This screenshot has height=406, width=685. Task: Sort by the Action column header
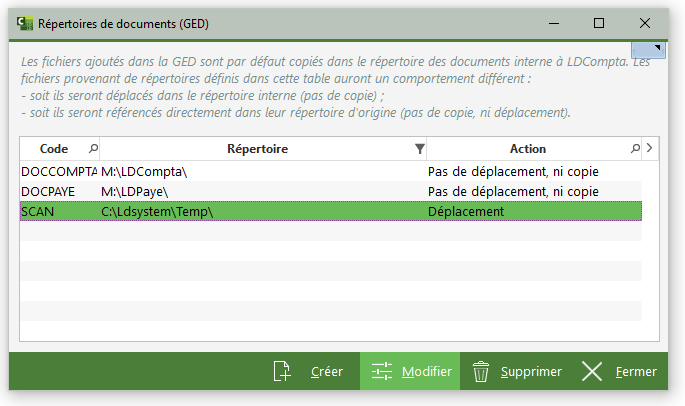527,149
